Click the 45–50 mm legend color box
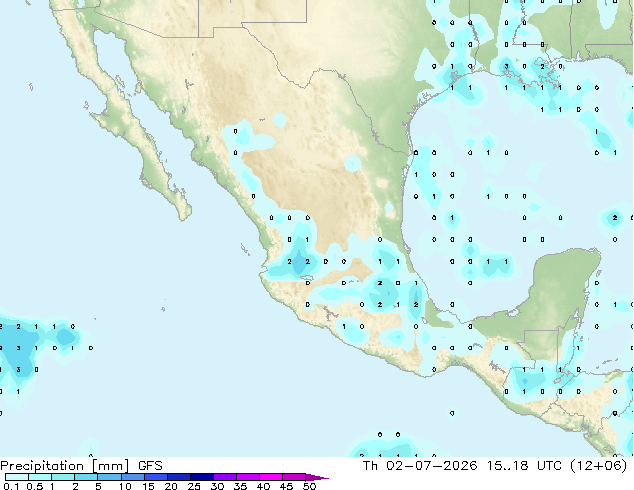The height and width of the screenshot is (490, 634). click(293, 477)
